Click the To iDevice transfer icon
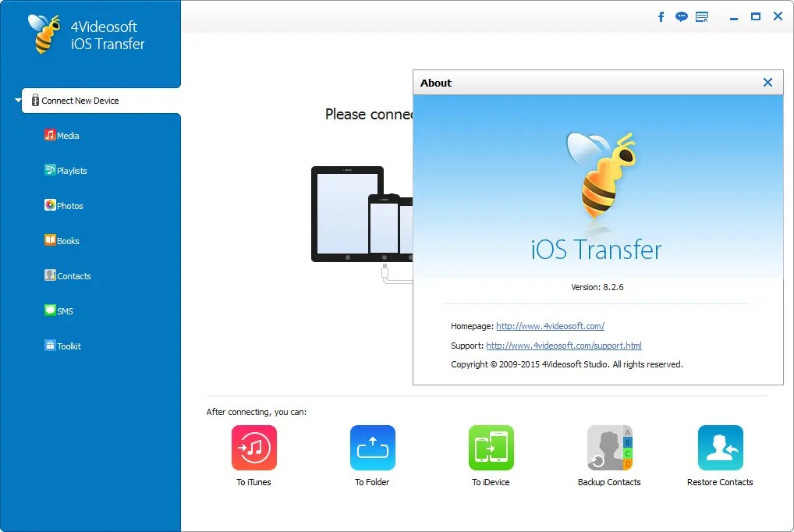 pos(491,448)
